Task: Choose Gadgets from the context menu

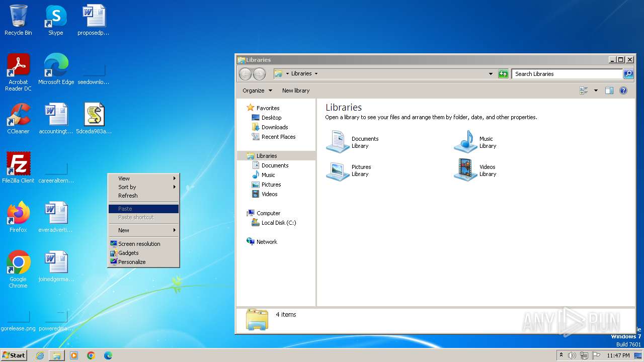Action: coord(143,253)
